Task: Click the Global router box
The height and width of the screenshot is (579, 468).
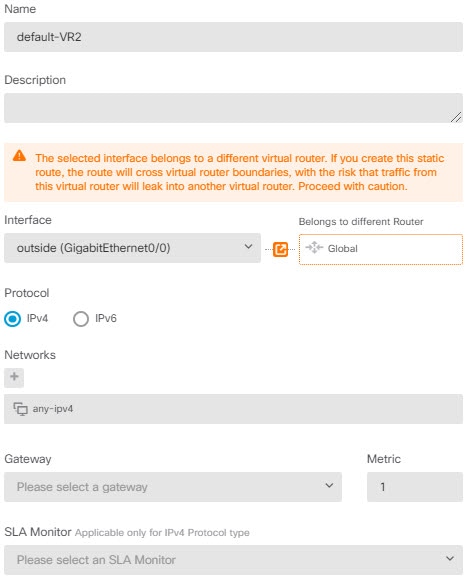Action: 380,249
